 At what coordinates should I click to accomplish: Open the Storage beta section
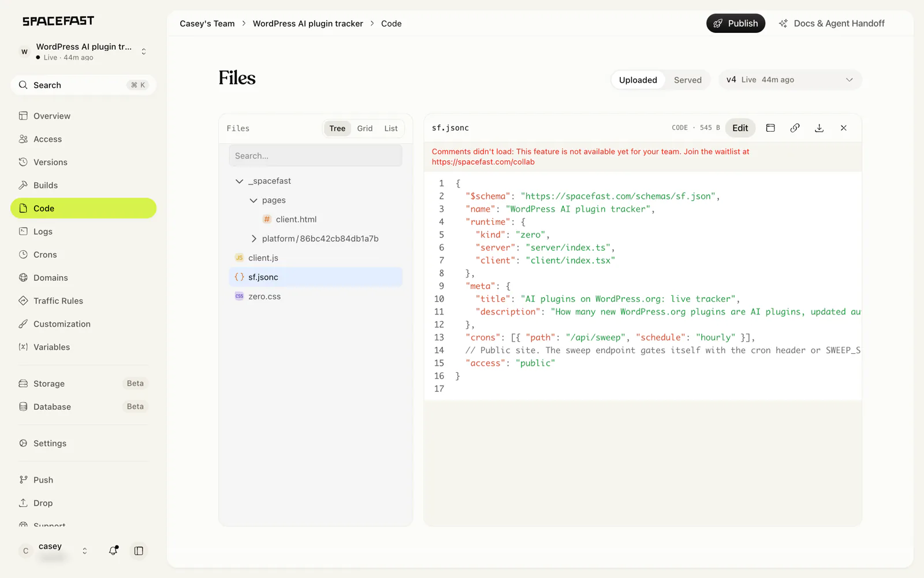83,383
